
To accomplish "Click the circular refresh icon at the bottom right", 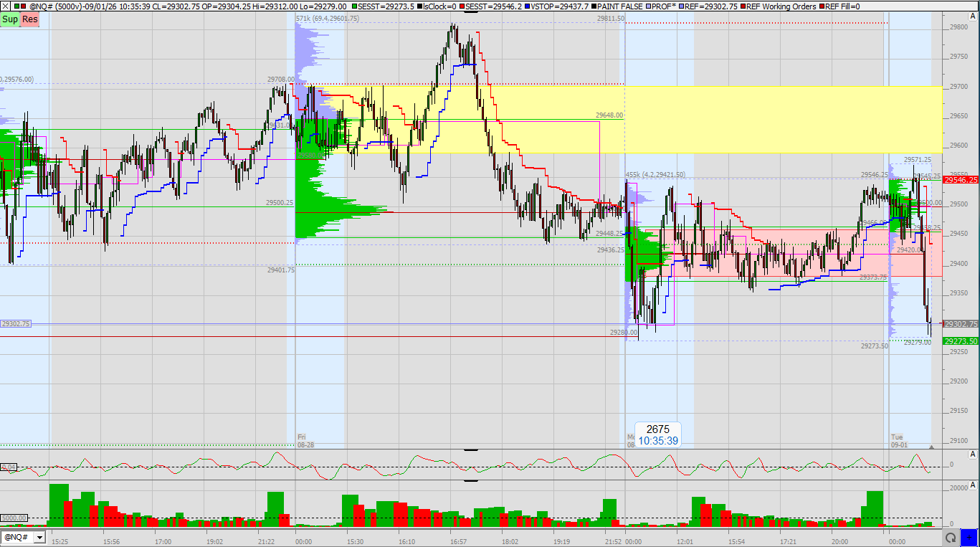I will pos(951,537).
